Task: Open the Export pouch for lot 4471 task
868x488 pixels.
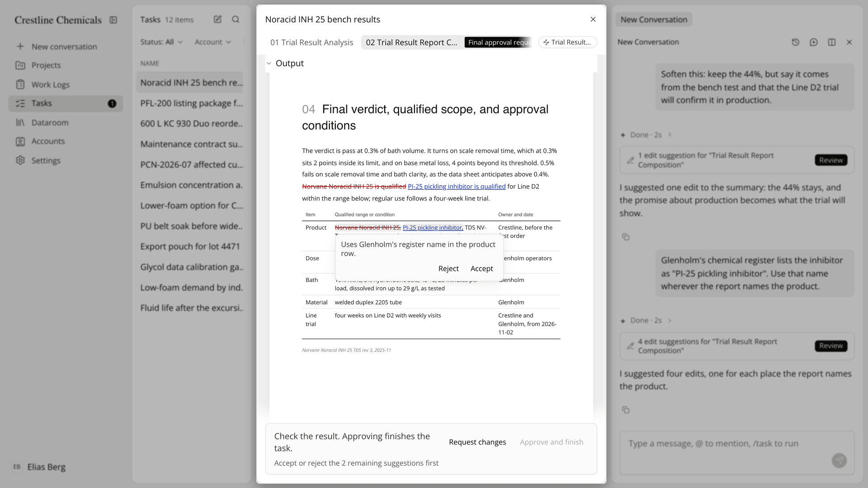Action: coord(190,246)
